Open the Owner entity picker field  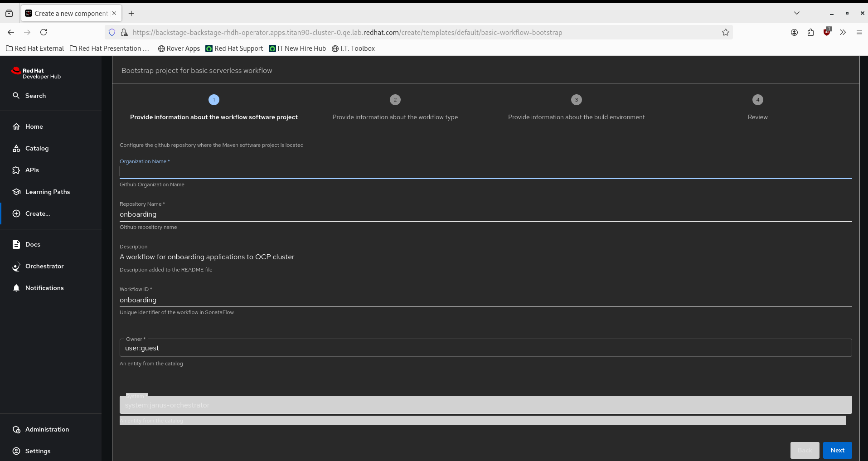[486, 348]
